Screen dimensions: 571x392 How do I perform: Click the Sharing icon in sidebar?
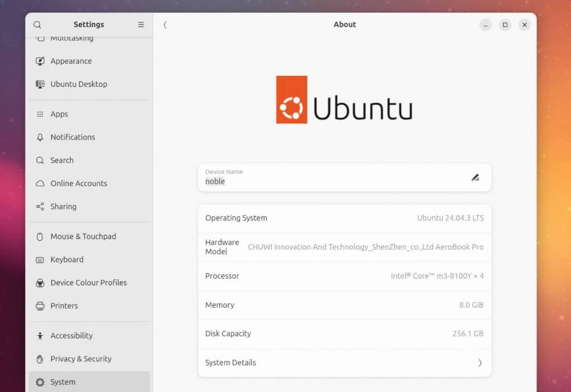(40, 206)
